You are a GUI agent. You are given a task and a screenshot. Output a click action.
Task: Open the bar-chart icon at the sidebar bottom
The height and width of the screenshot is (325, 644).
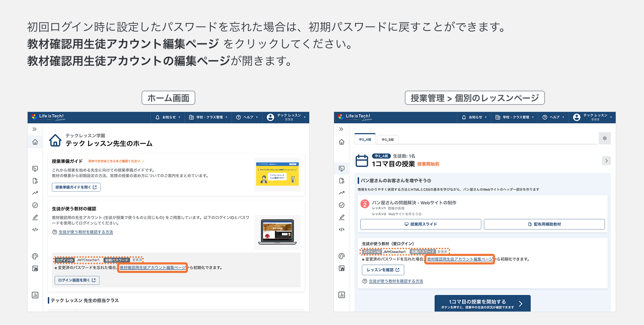pyautogui.click(x=35, y=295)
